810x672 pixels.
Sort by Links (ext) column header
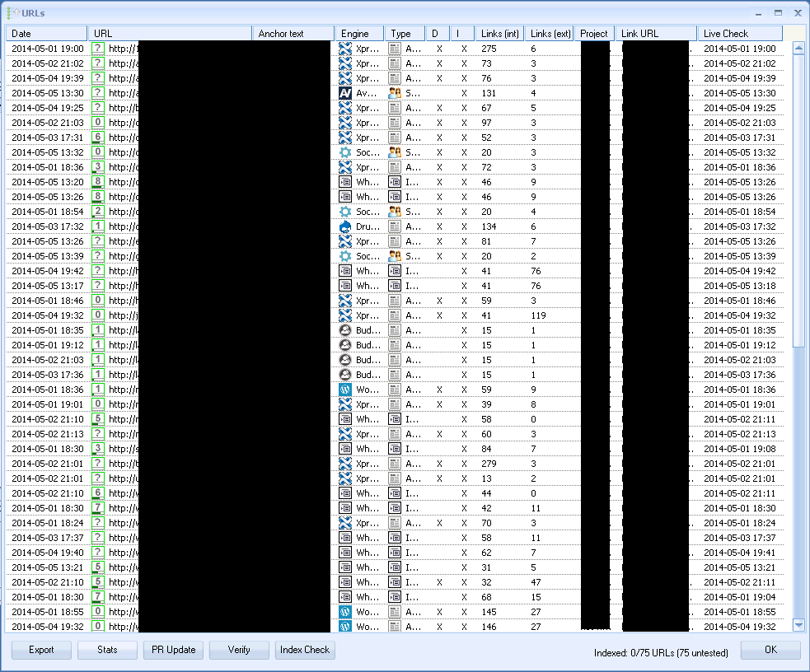pyautogui.click(x=549, y=34)
